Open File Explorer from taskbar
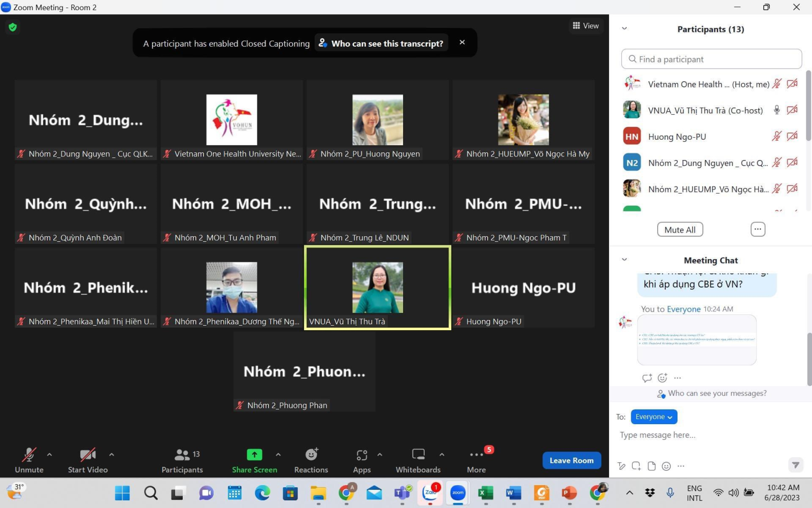 [x=318, y=493]
